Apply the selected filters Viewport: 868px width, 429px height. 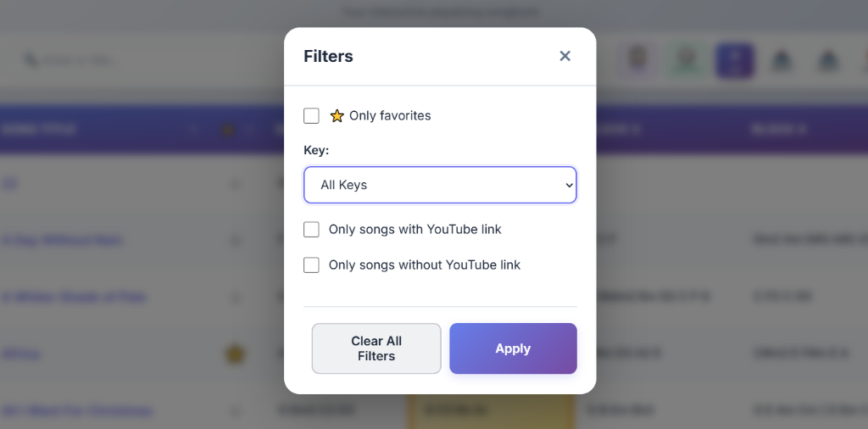click(x=513, y=348)
